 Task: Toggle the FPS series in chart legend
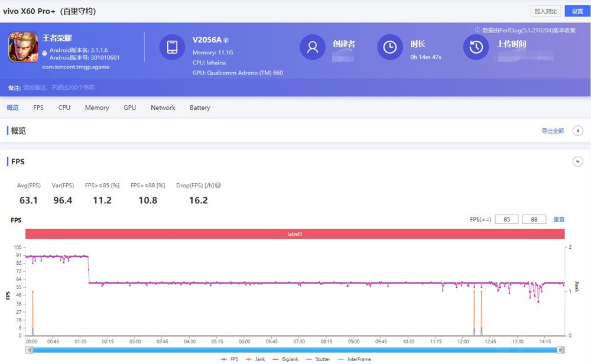(x=229, y=359)
